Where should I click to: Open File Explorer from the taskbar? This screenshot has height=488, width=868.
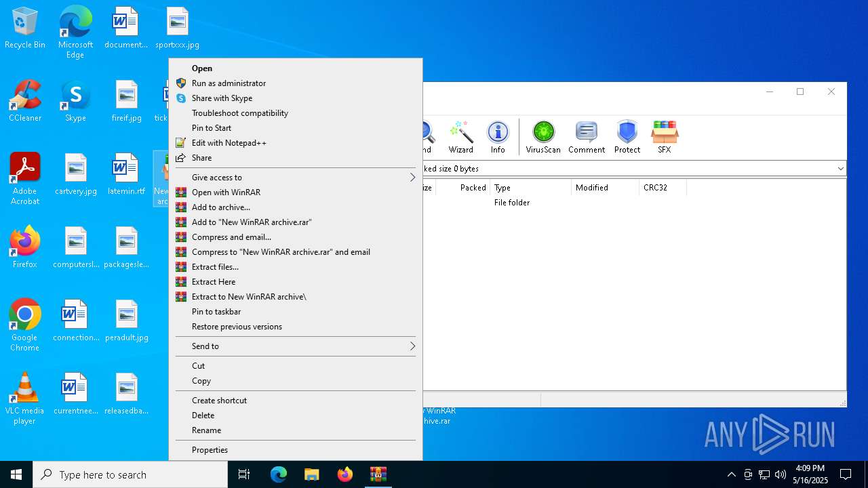[x=311, y=474]
